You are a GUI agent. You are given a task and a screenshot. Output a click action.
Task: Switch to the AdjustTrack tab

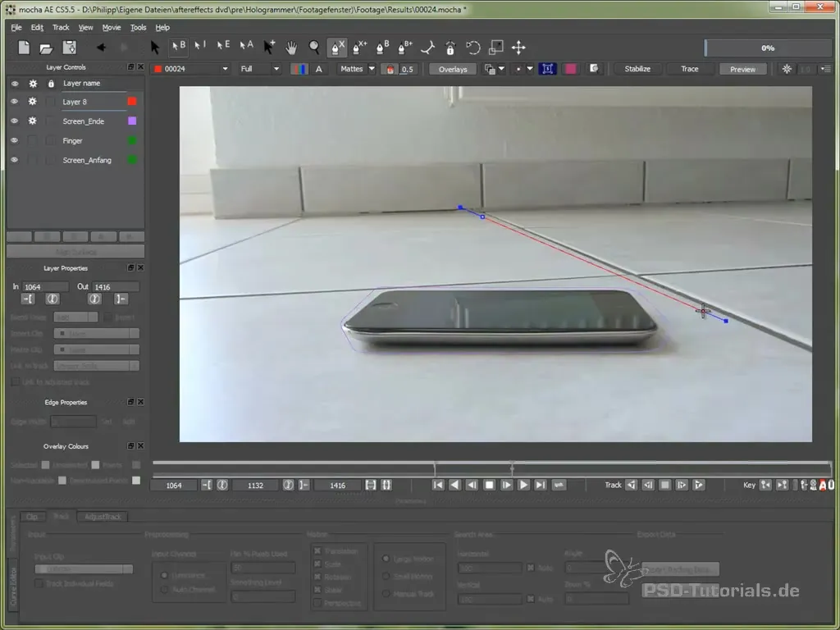pyautogui.click(x=103, y=517)
